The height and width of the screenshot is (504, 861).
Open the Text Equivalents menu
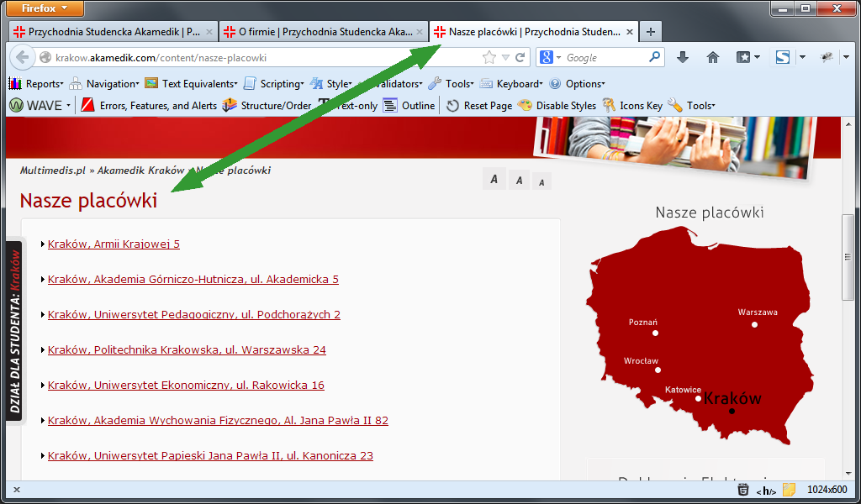point(191,83)
